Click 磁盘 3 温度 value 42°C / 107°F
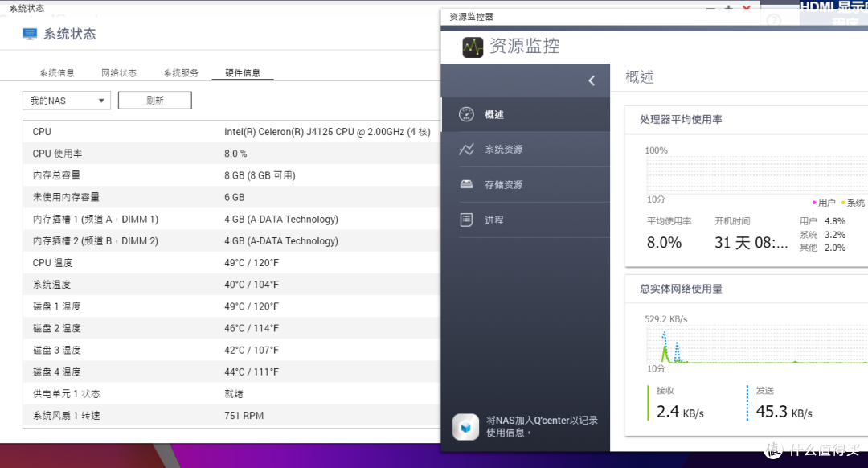The height and width of the screenshot is (468, 868). (x=252, y=350)
